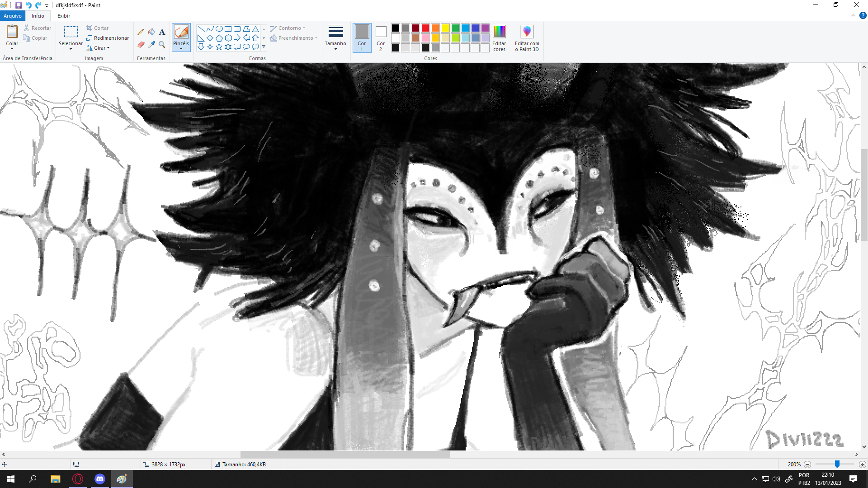Choose the five-point star shape
Screen dimensions: 868x488
point(219,47)
